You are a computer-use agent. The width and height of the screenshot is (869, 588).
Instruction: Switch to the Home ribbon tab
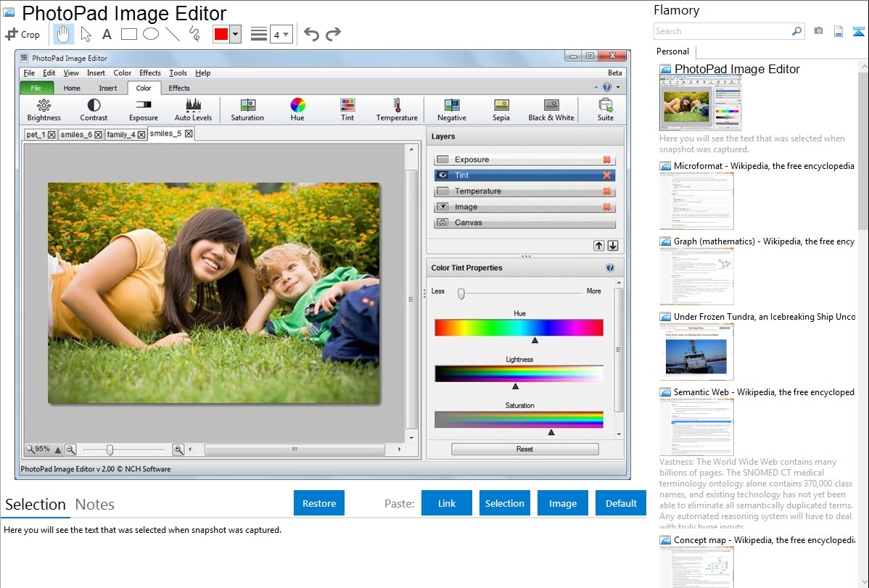(72, 88)
